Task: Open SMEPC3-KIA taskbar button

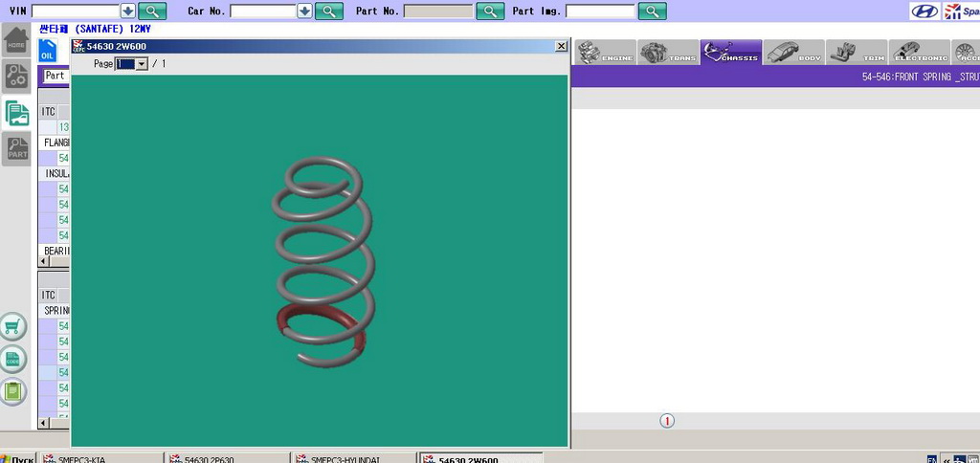Action: pos(100,459)
